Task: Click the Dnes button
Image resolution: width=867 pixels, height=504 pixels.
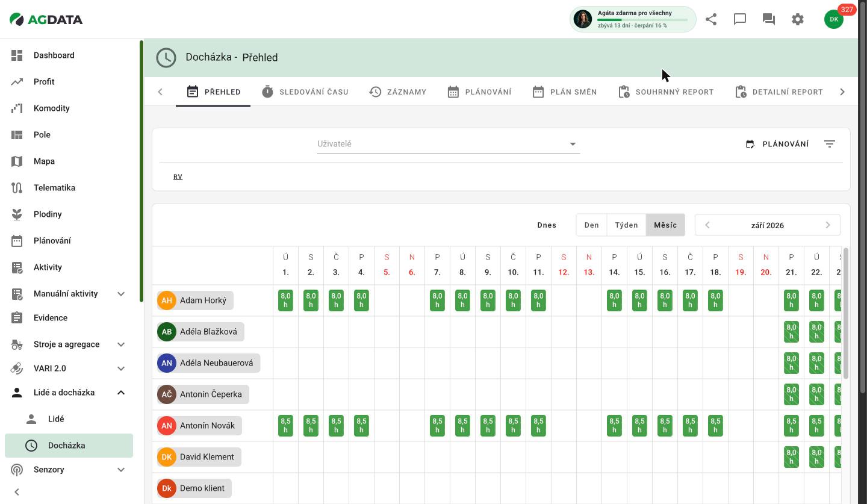Action: (x=547, y=225)
